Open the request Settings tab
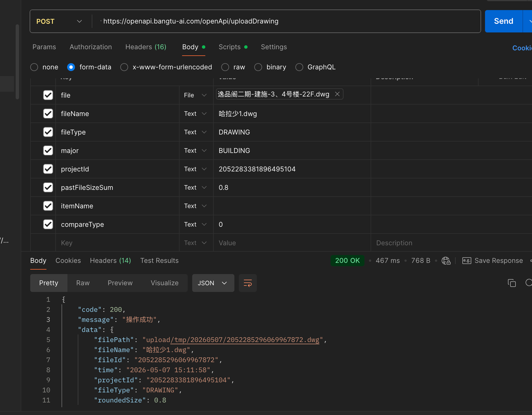This screenshot has height=415, width=532. click(x=274, y=47)
